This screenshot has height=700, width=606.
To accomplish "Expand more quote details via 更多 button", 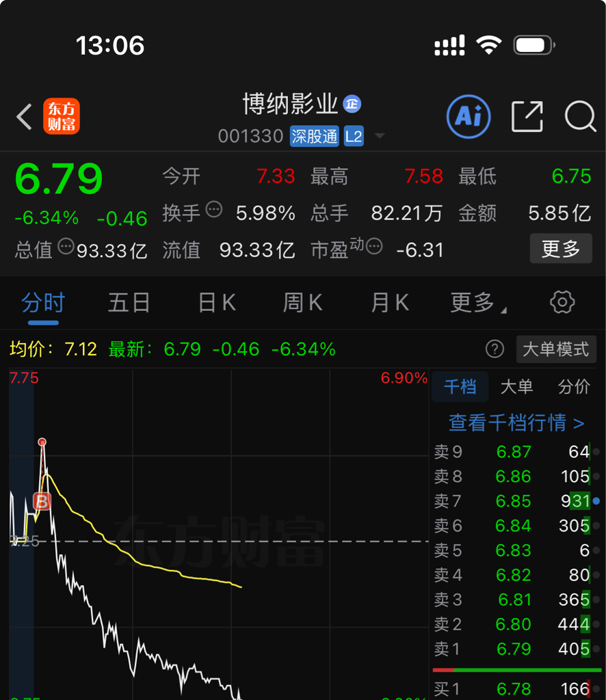I will [561, 248].
